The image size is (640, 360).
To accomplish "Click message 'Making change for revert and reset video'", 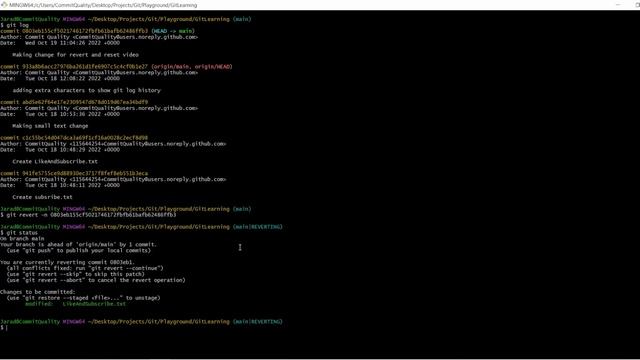I will pyautogui.click(x=76, y=55).
